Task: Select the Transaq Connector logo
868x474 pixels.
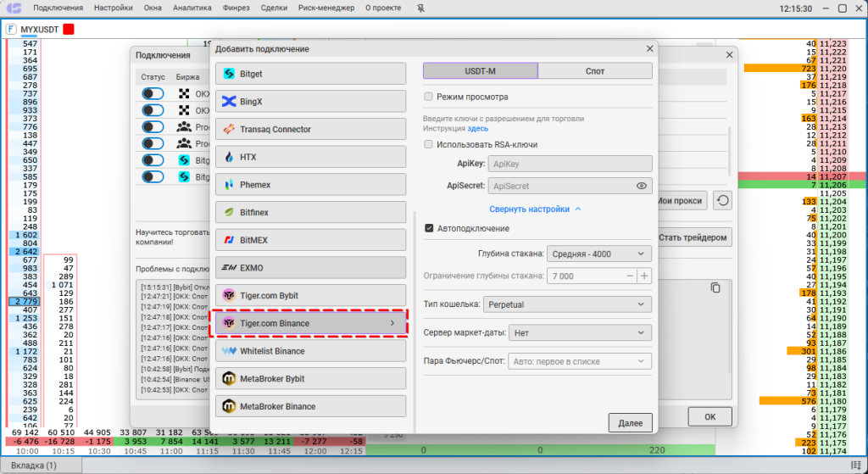Action: [229, 130]
